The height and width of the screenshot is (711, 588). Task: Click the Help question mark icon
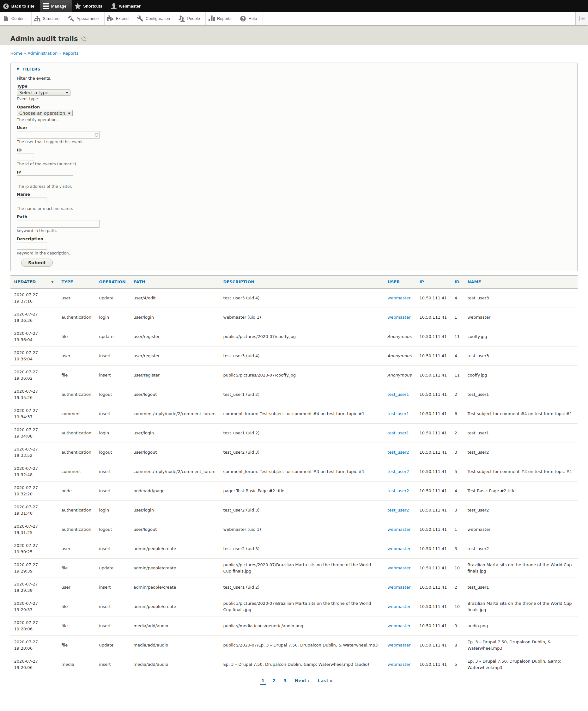point(243,19)
